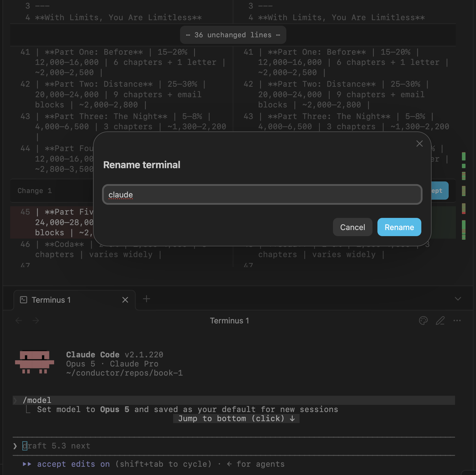Click the Accept change button

pos(440,191)
